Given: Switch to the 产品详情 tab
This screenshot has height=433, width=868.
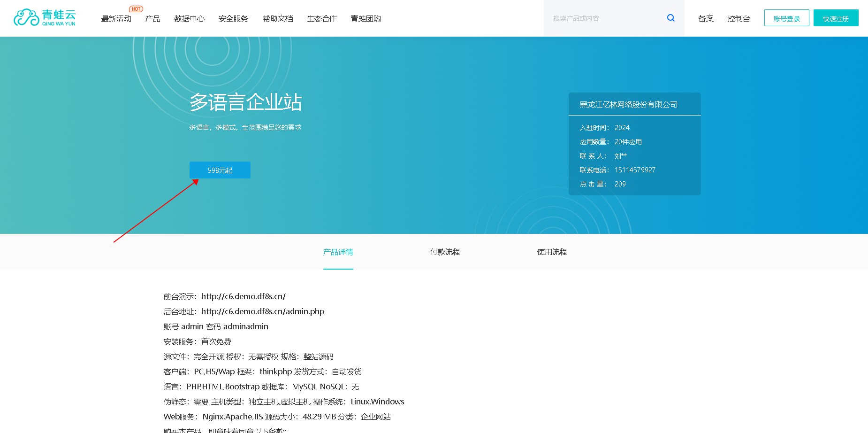Looking at the screenshot, I should tap(338, 252).
